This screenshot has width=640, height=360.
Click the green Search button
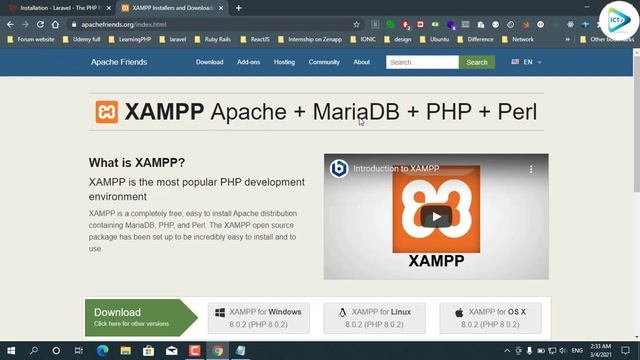477,62
